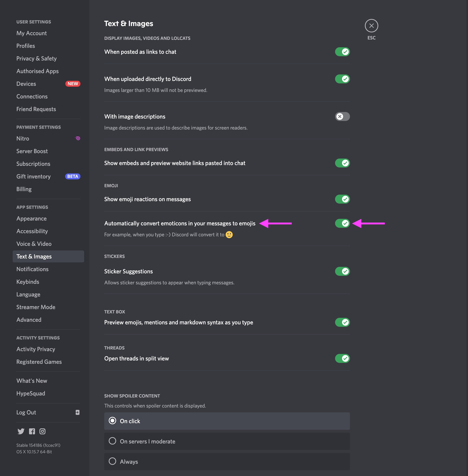Click the ESC close button icon top right
Viewport: 468px width, 476px height.
[x=371, y=25]
